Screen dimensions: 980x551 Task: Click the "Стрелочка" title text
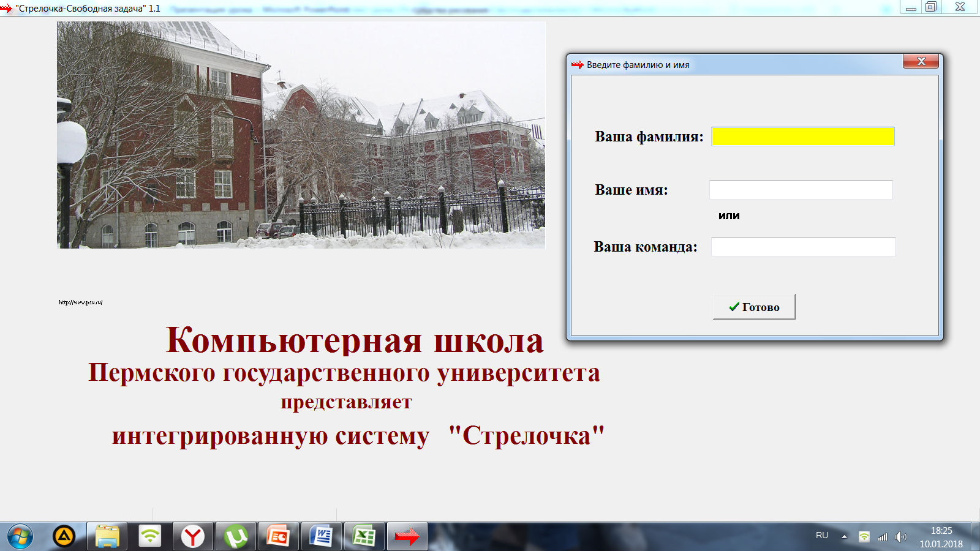[x=527, y=436]
